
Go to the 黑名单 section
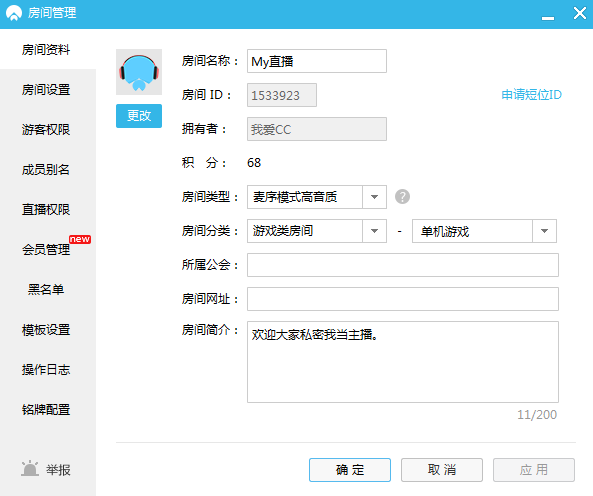pyautogui.click(x=46, y=290)
